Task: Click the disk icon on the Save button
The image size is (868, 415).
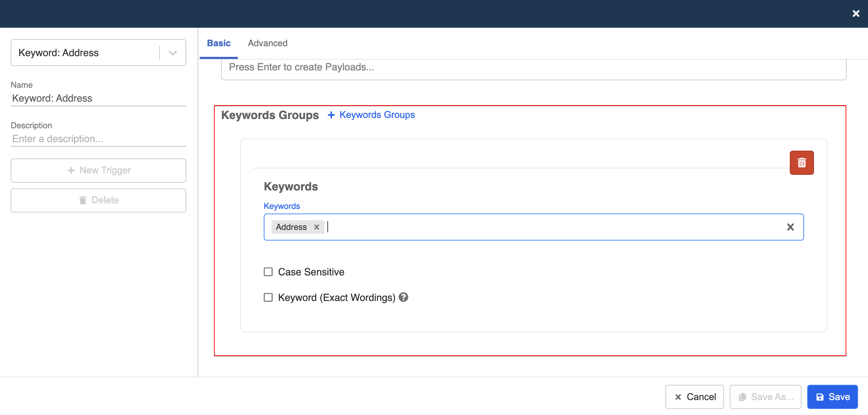Action: pyautogui.click(x=820, y=397)
